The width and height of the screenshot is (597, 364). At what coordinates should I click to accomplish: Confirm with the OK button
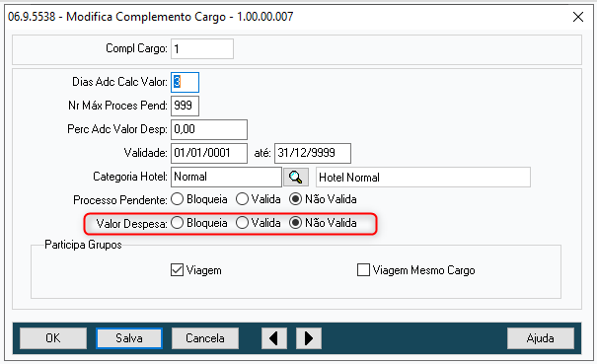pyautogui.click(x=53, y=338)
